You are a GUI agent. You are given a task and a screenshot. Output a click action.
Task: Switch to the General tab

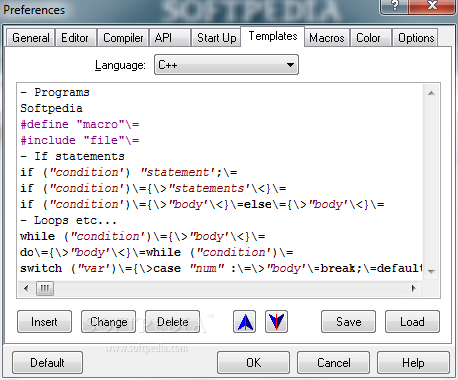point(31,38)
